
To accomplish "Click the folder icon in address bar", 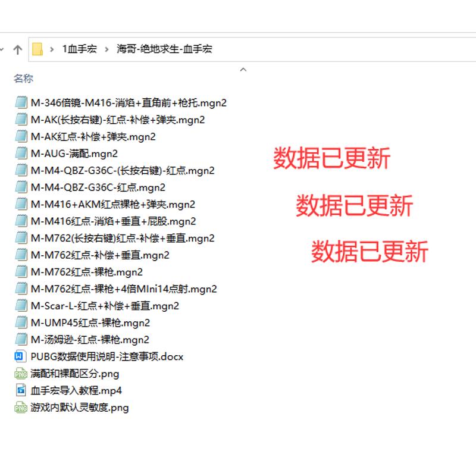I will [x=37, y=49].
